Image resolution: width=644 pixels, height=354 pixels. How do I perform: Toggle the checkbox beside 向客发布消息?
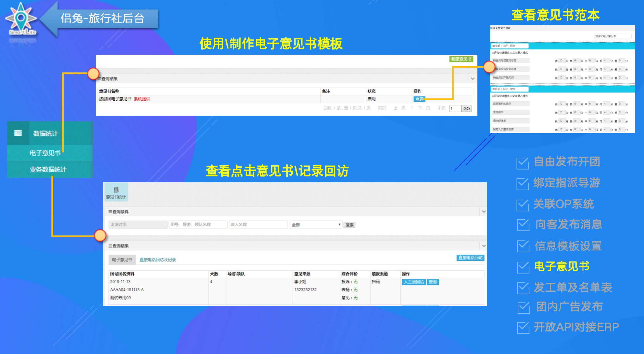(523, 225)
